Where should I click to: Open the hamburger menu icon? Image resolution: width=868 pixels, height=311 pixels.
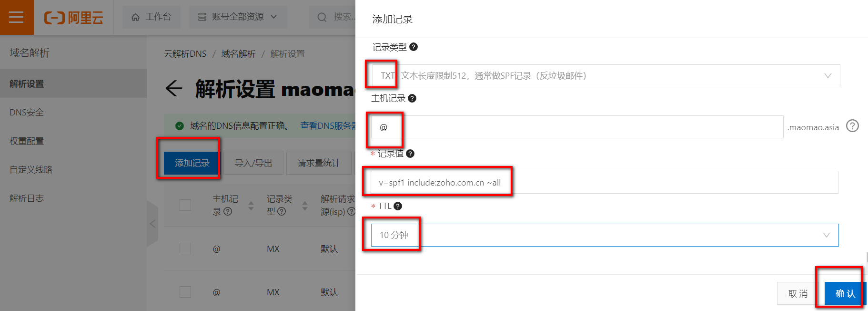tap(16, 17)
